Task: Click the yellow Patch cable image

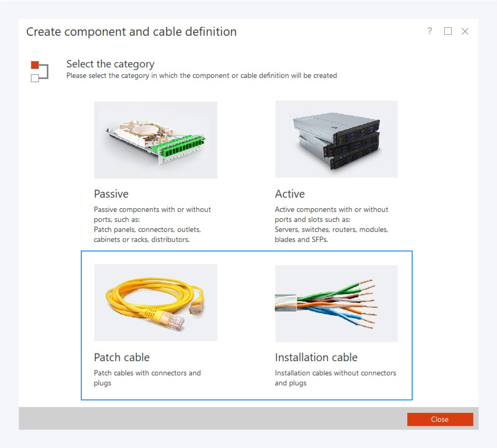Action: 155,302
